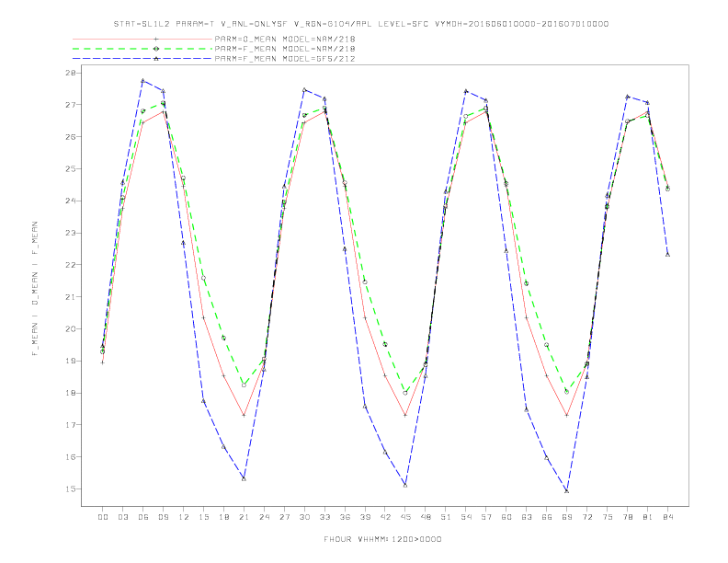The image size is (728, 563).
Task: Click x-axis tick label 24
Action: (264, 517)
